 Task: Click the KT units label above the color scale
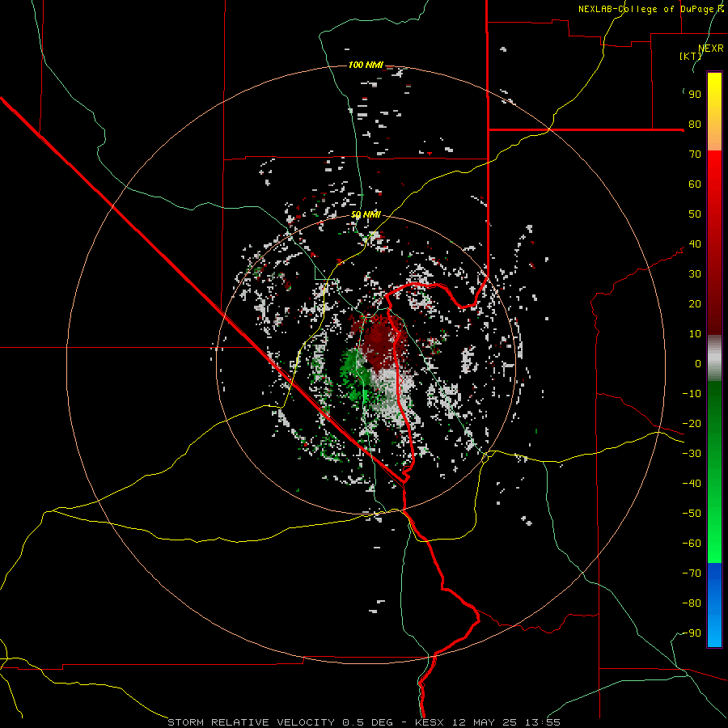(x=691, y=56)
